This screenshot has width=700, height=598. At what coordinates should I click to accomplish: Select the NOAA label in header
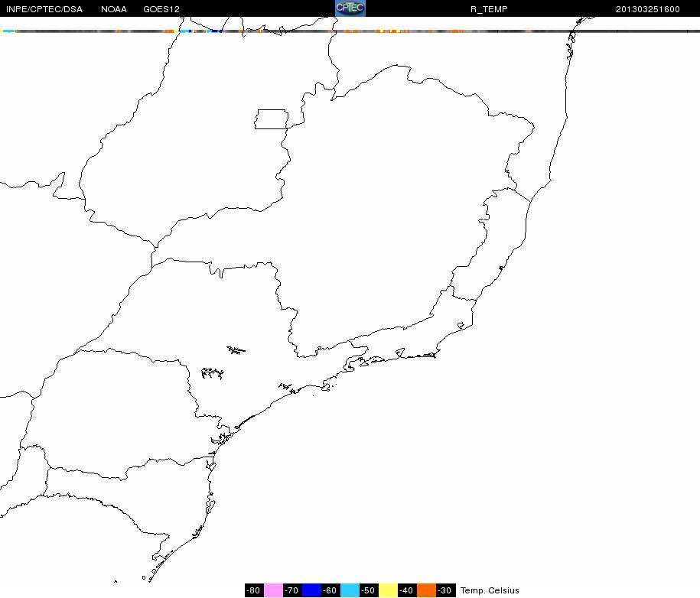[113, 9]
